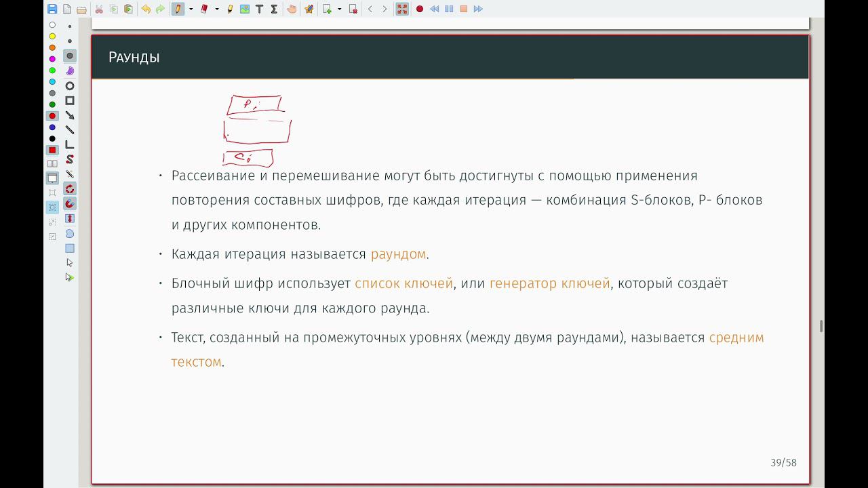Toggle grid snapping magnet
868x488 pixels.
pyautogui.click(x=70, y=203)
